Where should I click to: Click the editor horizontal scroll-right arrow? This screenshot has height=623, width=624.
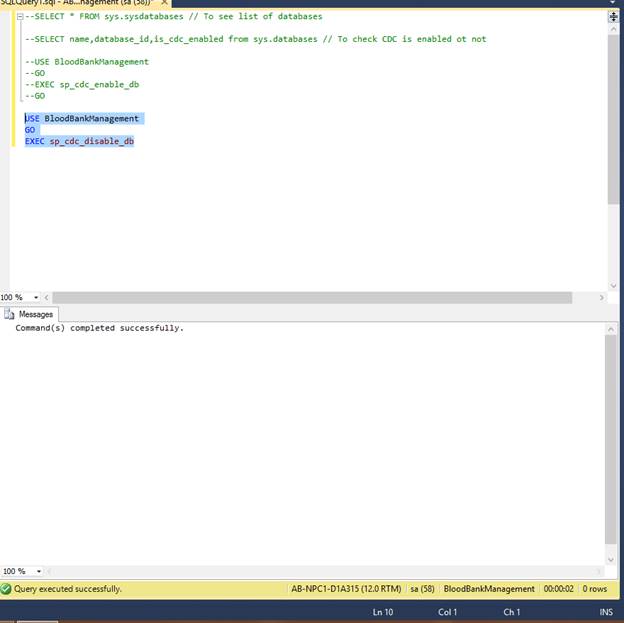click(601, 297)
